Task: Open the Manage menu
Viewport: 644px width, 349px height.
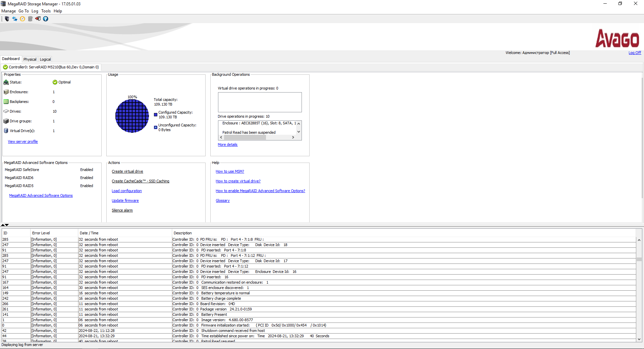Action: 8,11
